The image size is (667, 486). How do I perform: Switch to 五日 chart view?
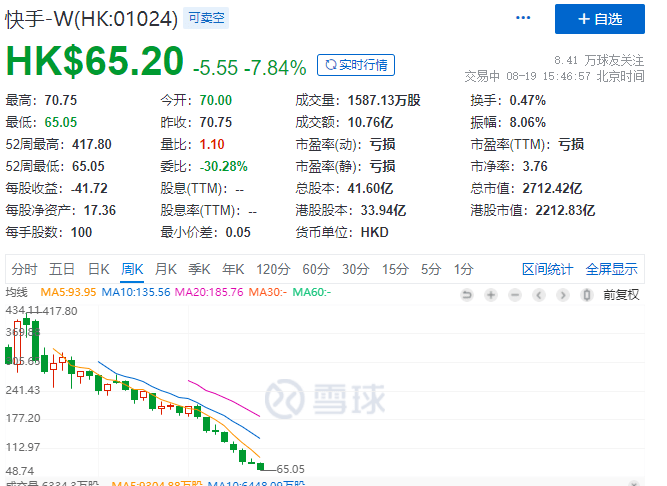point(62,269)
